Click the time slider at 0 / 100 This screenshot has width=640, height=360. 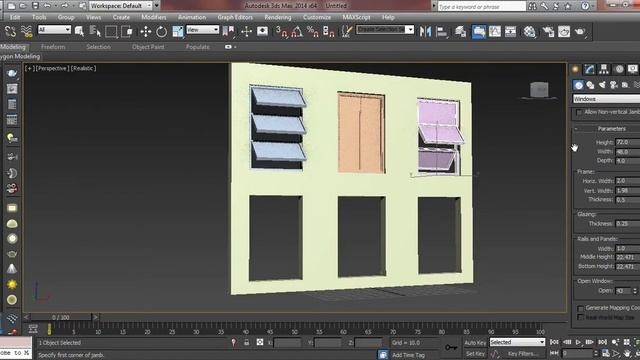(61, 317)
